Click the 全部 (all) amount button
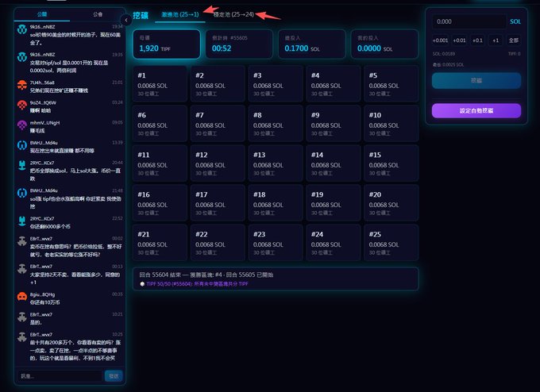 [x=514, y=40]
